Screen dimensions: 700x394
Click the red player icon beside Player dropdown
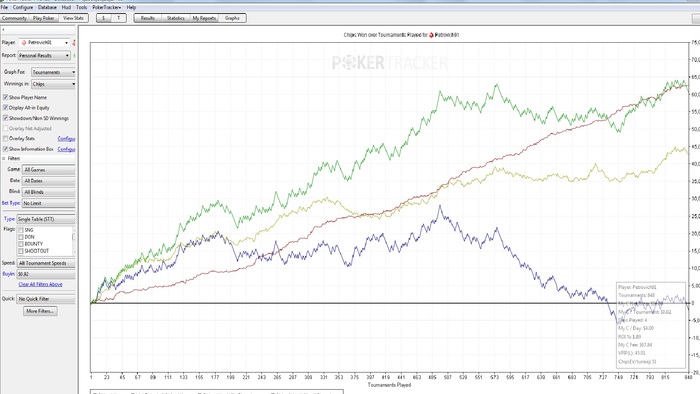click(74, 43)
